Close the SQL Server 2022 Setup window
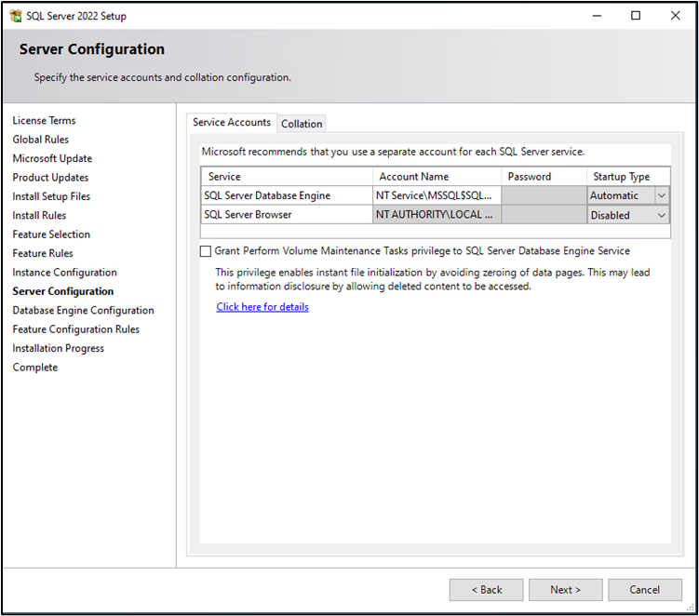This screenshot has height=616, width=699. click(676, 16)
